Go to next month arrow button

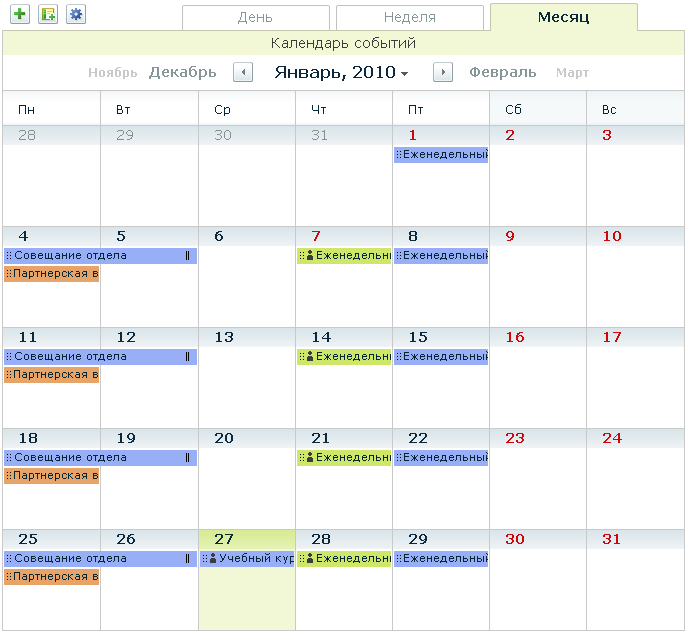tap(443, 73)
